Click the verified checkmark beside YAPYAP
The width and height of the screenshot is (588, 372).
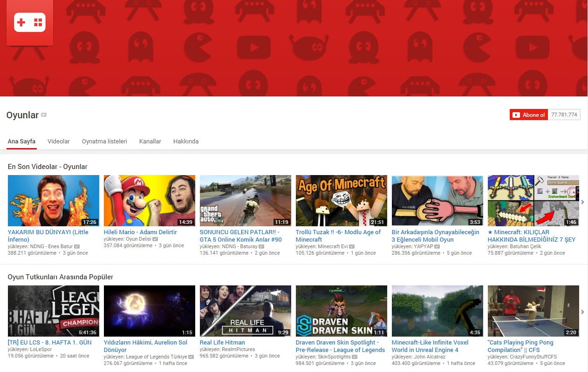[436, 246]
